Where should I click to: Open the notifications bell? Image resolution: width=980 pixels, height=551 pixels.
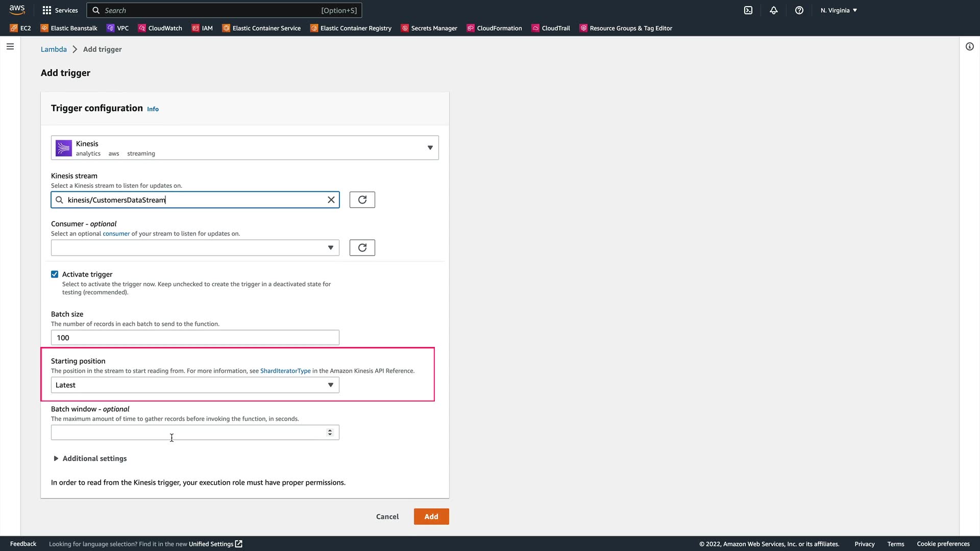coord(774,10)
